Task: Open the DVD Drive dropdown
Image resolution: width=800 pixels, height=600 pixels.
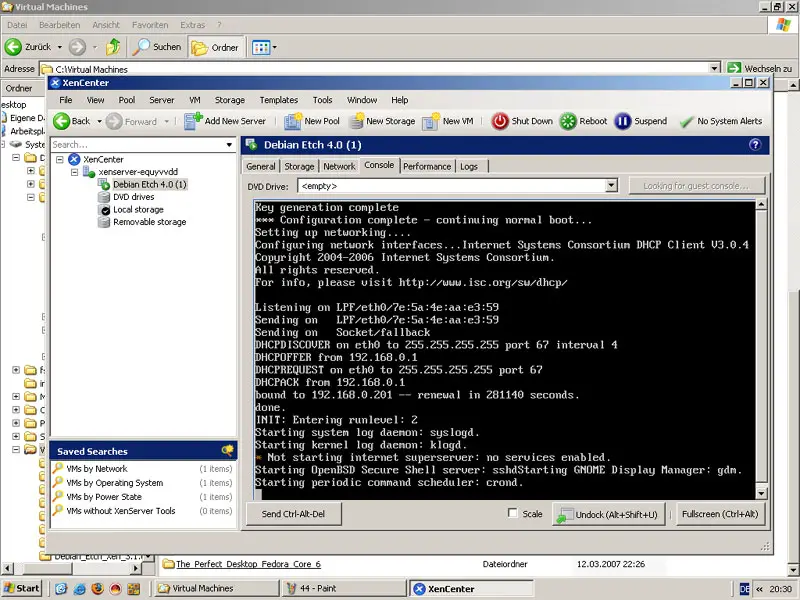Action: pyautogui.click(x=611, y=186)
